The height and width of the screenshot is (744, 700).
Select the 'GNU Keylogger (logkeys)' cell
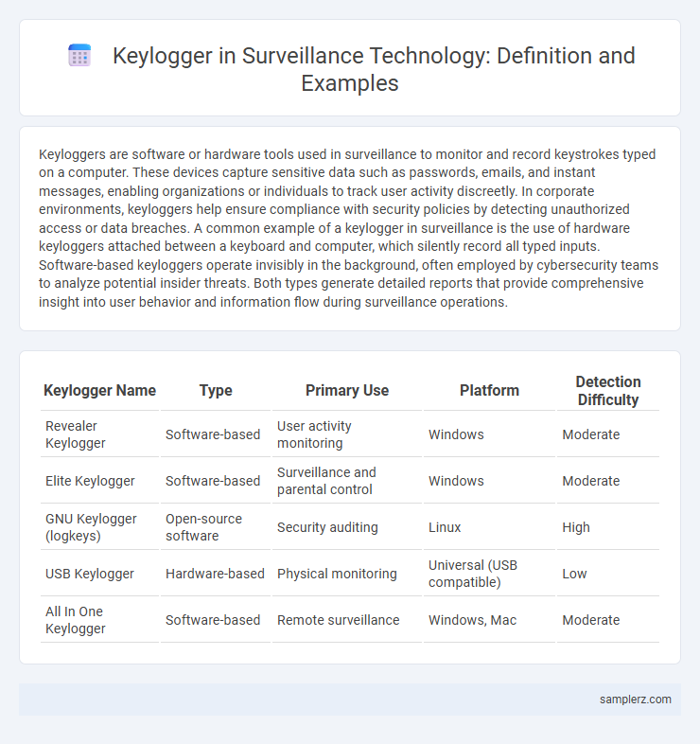click(x=99, y=527)
